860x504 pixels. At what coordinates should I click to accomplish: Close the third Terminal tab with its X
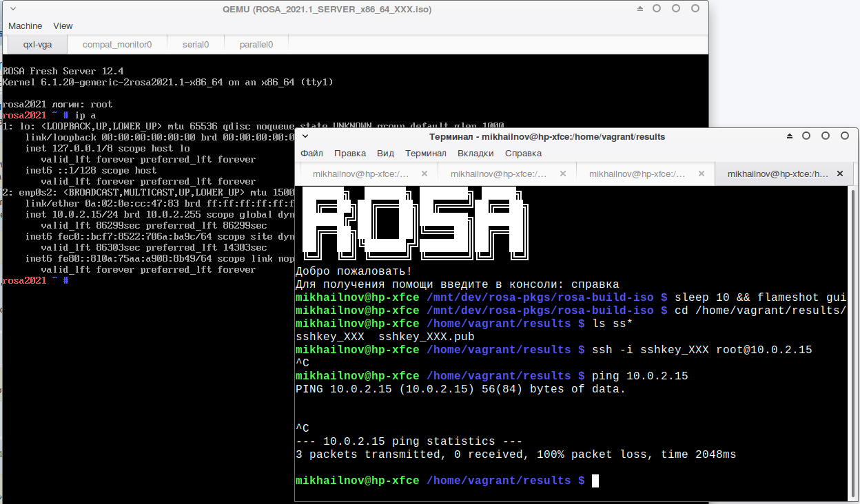point(701,174)
